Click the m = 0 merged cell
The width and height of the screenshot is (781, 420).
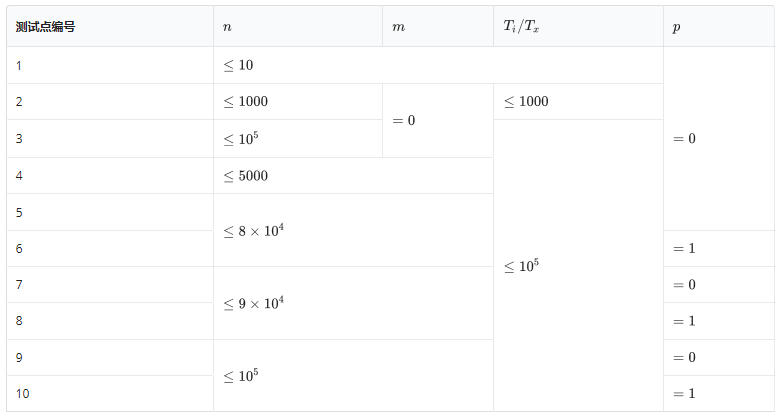(404, 120)
